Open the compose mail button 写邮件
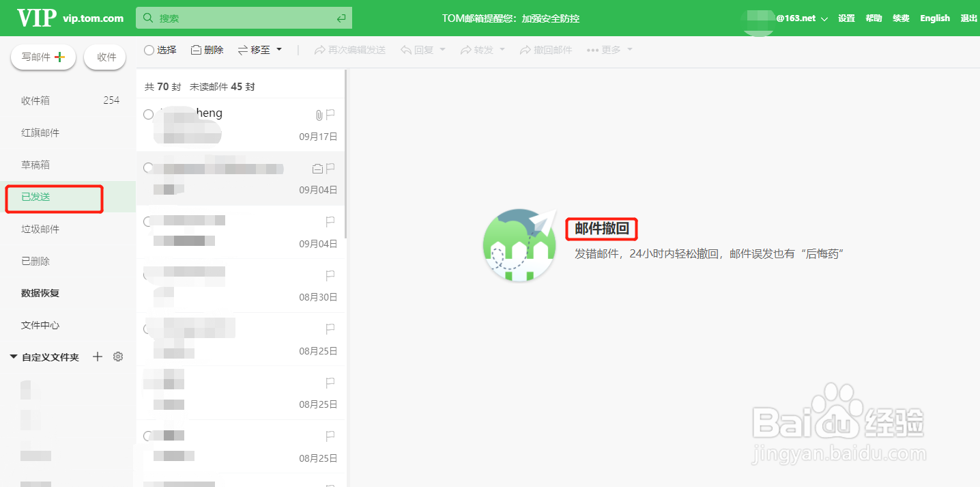The image size is (980, 487). pos(43,57)
